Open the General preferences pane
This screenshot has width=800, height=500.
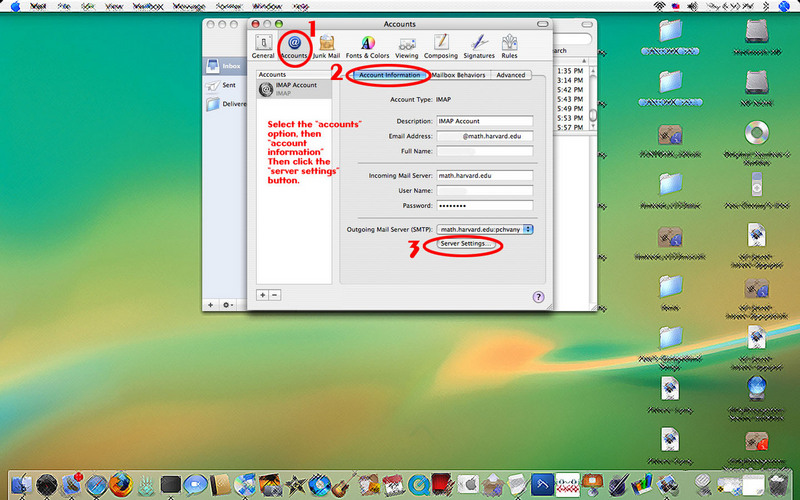click(x=263, y=46)
